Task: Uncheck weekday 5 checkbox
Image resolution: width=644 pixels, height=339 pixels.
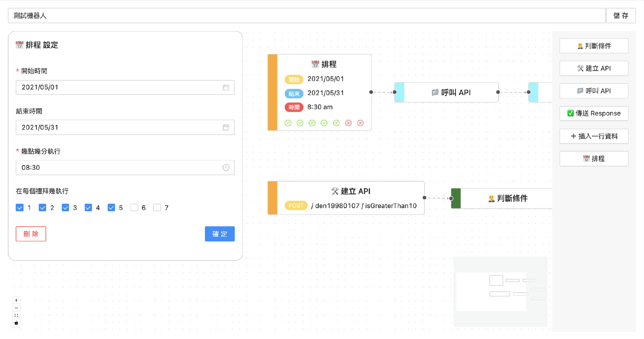Action: tap(111, 208)
